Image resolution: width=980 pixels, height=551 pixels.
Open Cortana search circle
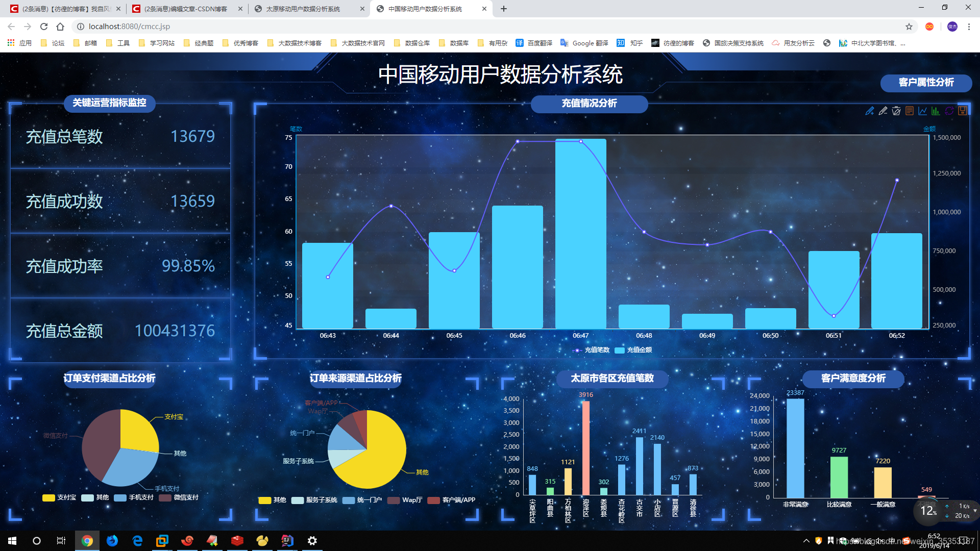[37, 541]
